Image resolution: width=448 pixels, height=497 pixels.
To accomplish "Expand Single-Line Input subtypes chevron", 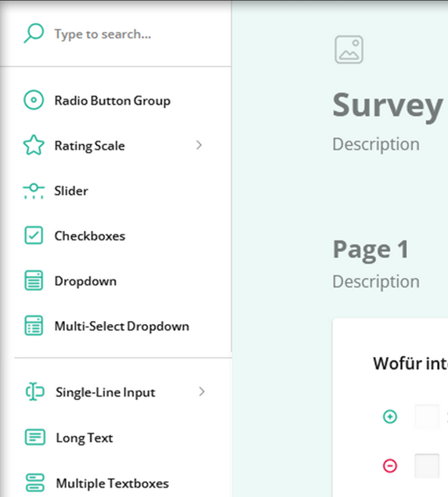I will tap(202, 392).
